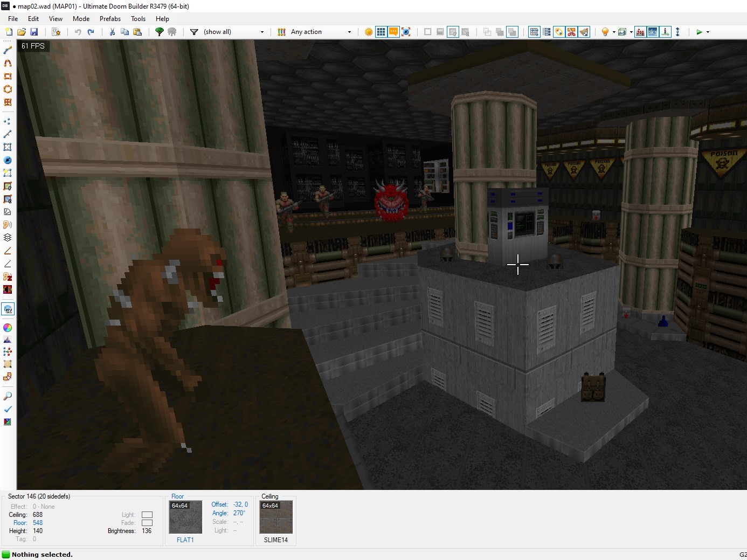Select the Draw Curve mode icon
Screen dimensions: 747x560
8,63
